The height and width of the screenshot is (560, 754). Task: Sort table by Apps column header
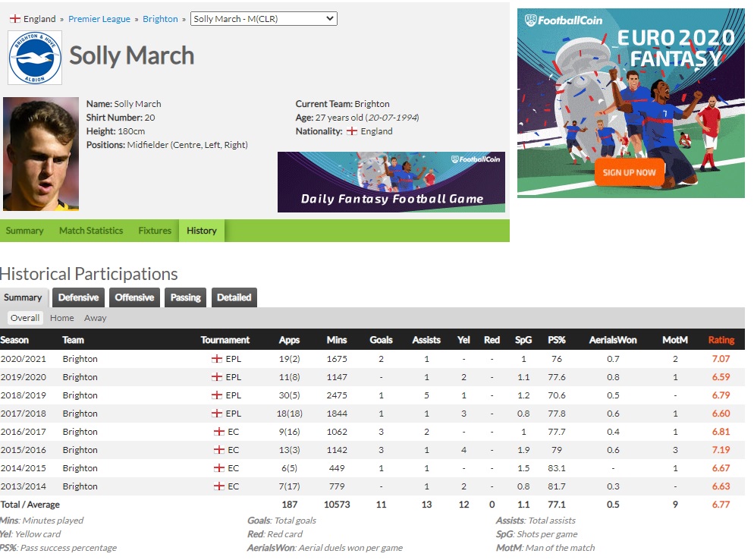pos(289,340)
